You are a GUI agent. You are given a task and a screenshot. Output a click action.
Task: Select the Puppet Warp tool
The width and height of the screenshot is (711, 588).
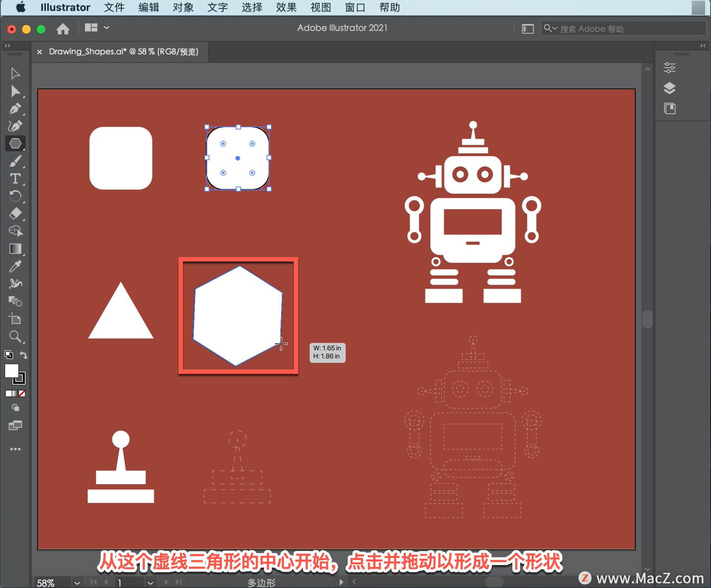coord(15,284)
